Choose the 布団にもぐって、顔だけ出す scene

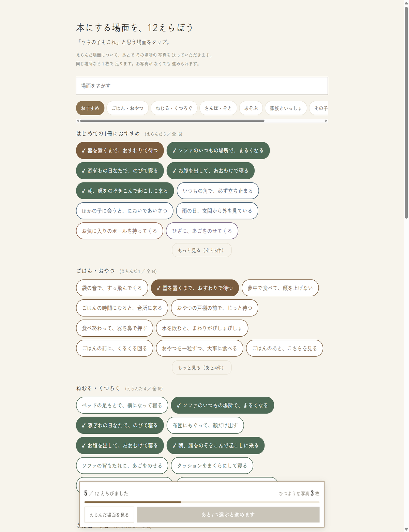click(205, 425)
